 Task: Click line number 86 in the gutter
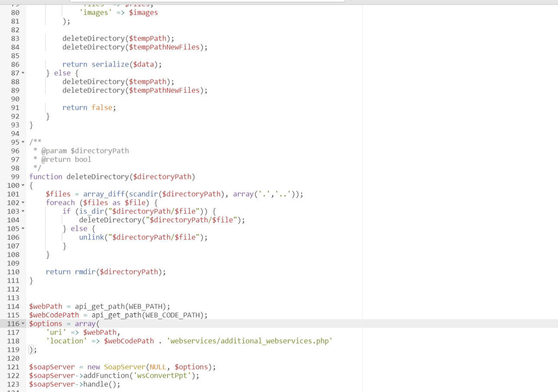(x=15, y=64)
